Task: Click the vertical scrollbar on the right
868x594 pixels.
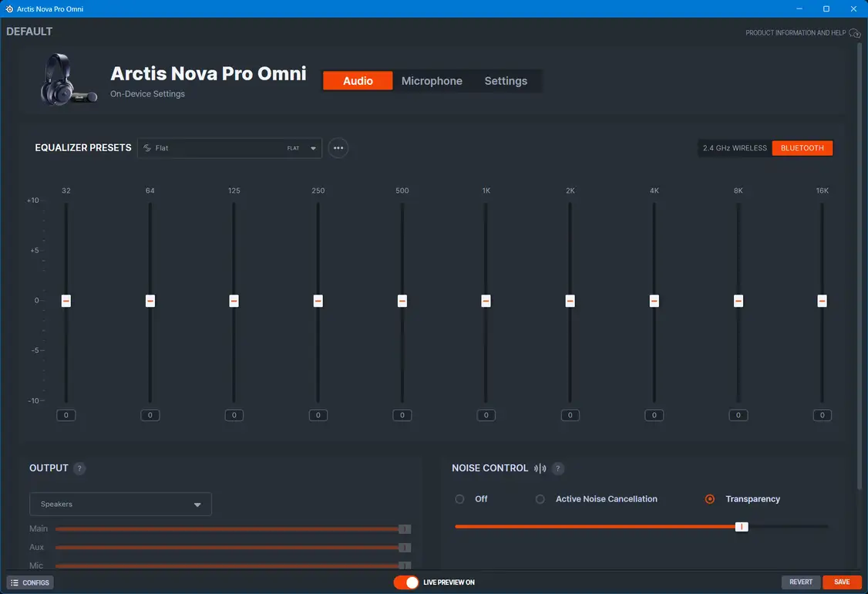Action: click(x=860, y=266)
